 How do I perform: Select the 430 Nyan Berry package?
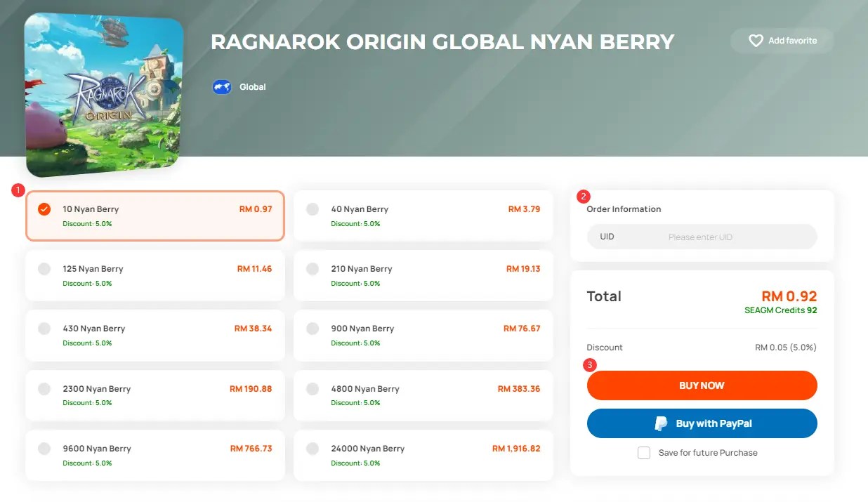pyautogui.click(x=155, y=335)
